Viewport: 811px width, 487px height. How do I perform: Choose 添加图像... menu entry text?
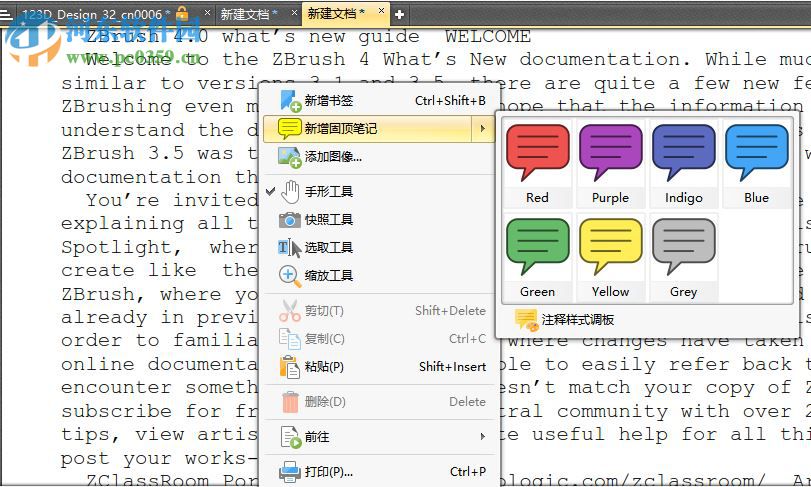pyautogui.click(x=333, y=157)
